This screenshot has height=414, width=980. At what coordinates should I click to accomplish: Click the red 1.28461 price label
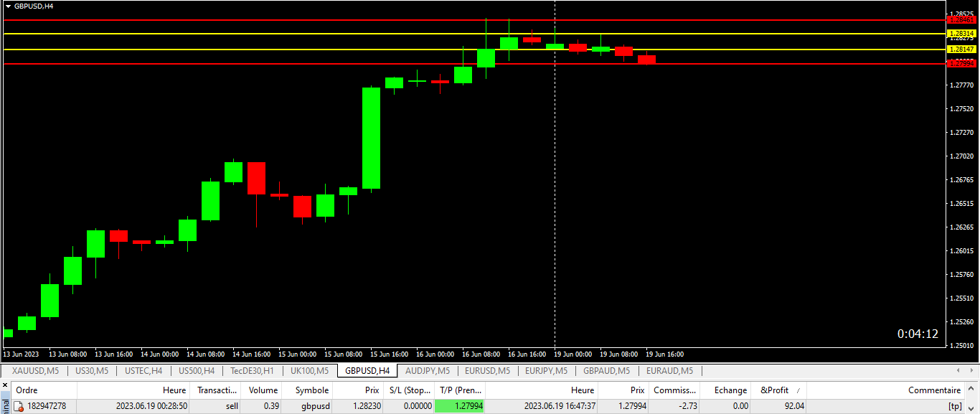961,20
